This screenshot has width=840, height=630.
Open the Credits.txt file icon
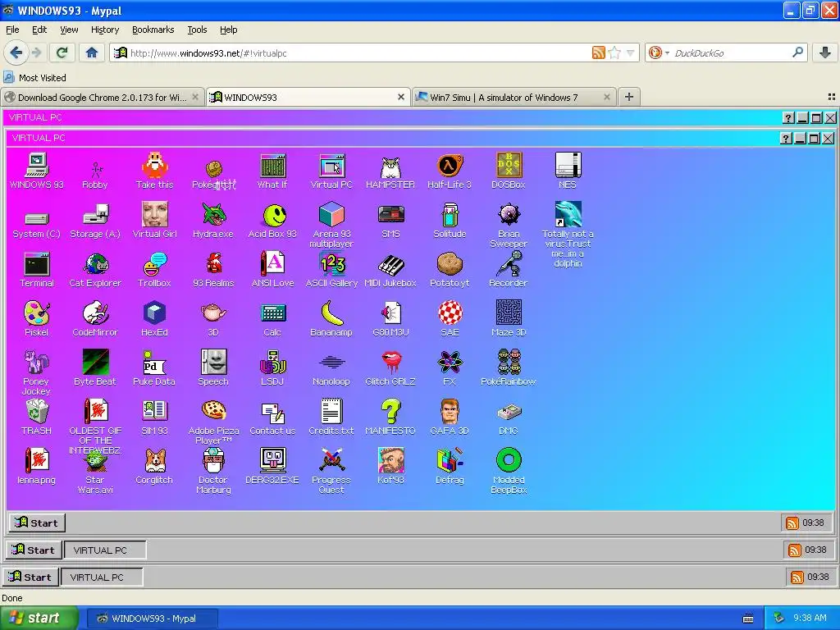click(331, 417)
